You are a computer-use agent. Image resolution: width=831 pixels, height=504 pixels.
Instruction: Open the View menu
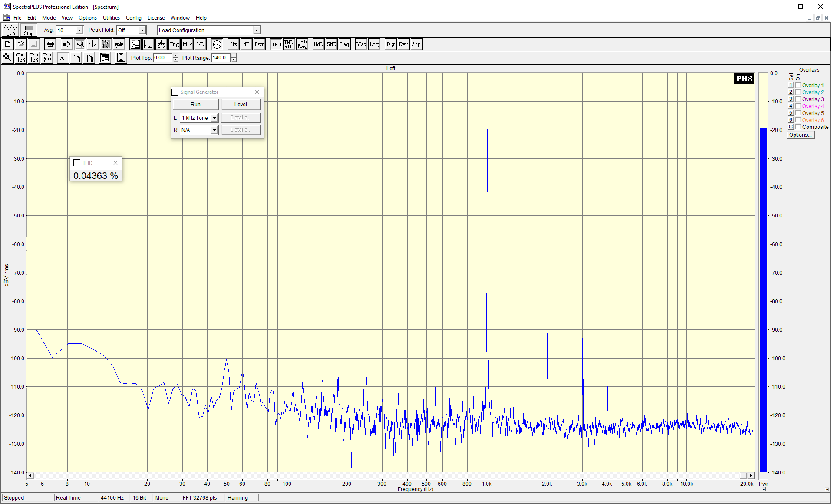(x=67, y=18)
